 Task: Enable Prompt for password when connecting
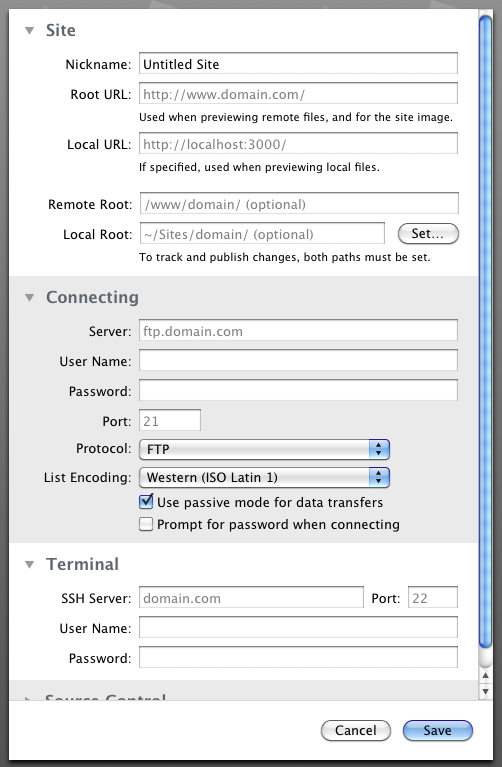(x=146, y=524)
